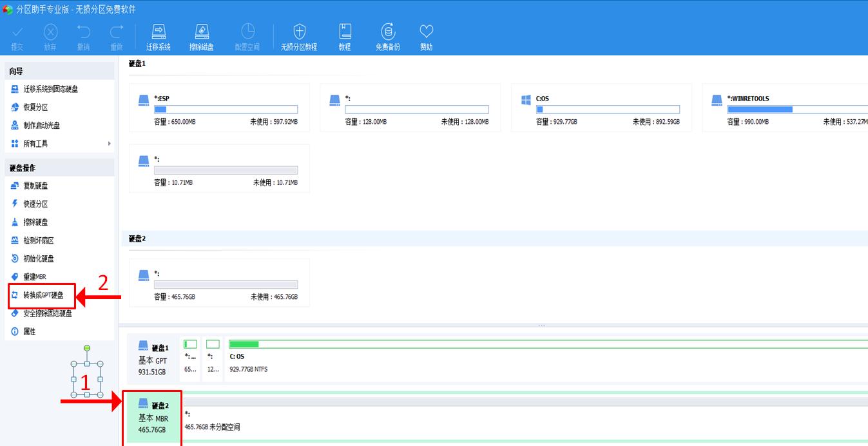Open the 教程 book icon
Screen dimensions: 868x446
tap(345, 32)
